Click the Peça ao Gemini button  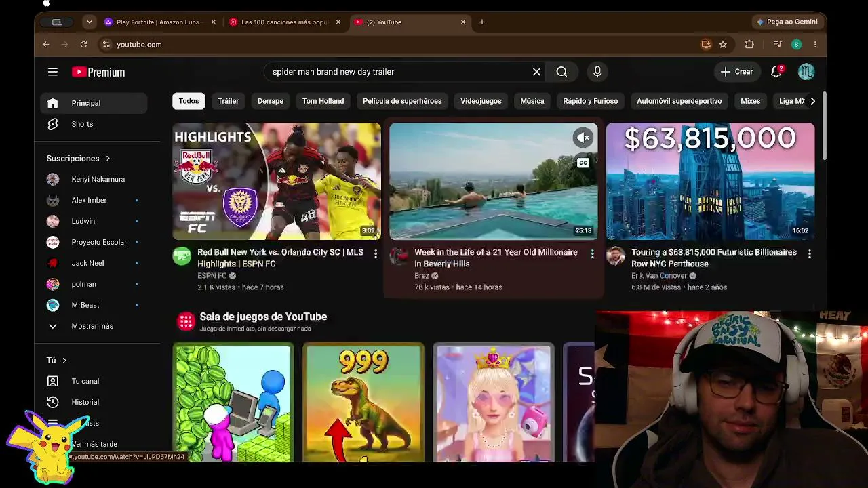(x=787, y=22)
